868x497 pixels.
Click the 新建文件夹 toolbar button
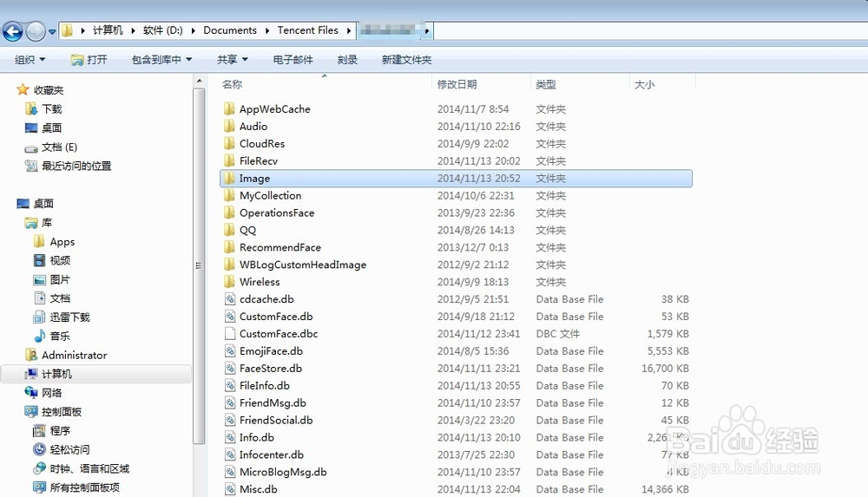406,60
